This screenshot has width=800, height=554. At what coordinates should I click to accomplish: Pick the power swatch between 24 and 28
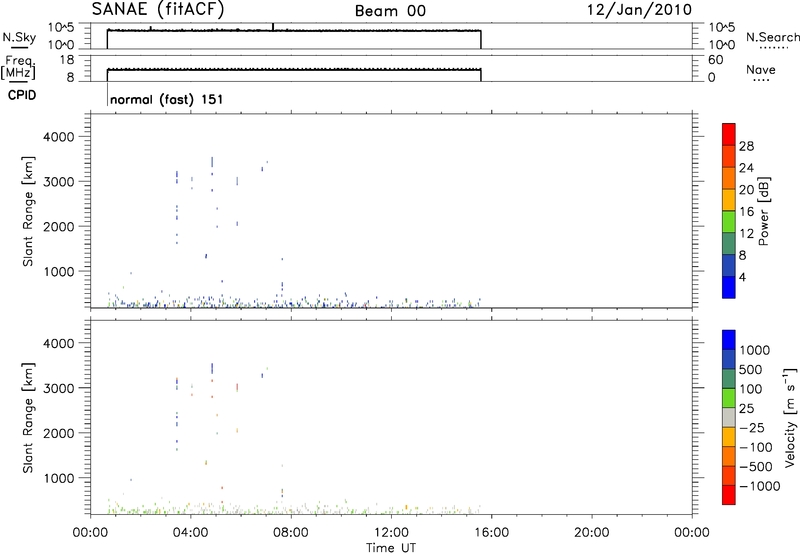[729, 157]
